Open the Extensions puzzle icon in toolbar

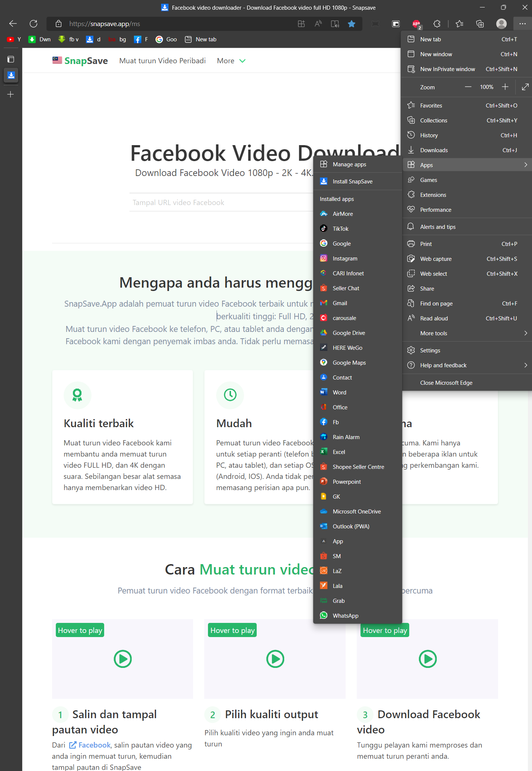(x=437, y=24)
